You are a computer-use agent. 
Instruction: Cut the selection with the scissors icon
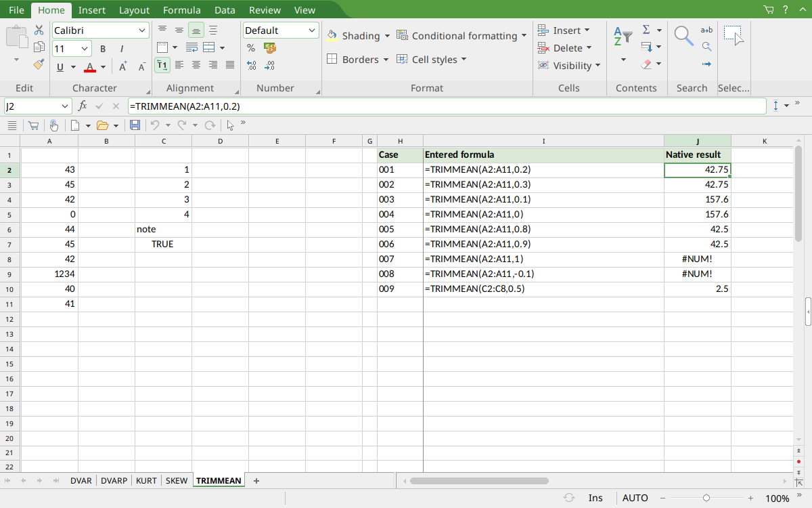coord(39,30)
